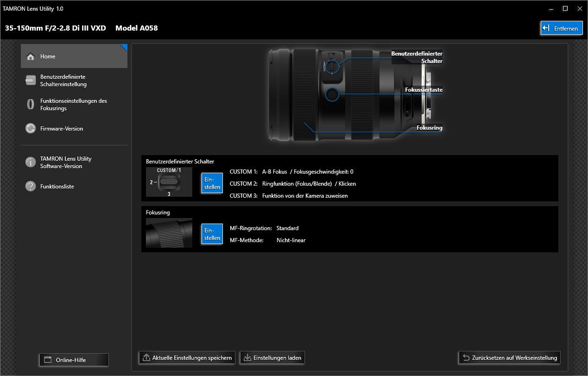Screen dimensions: 588x376
Task: Click the MF-Methode: Nicht-linear value
Action: [291, 240]
